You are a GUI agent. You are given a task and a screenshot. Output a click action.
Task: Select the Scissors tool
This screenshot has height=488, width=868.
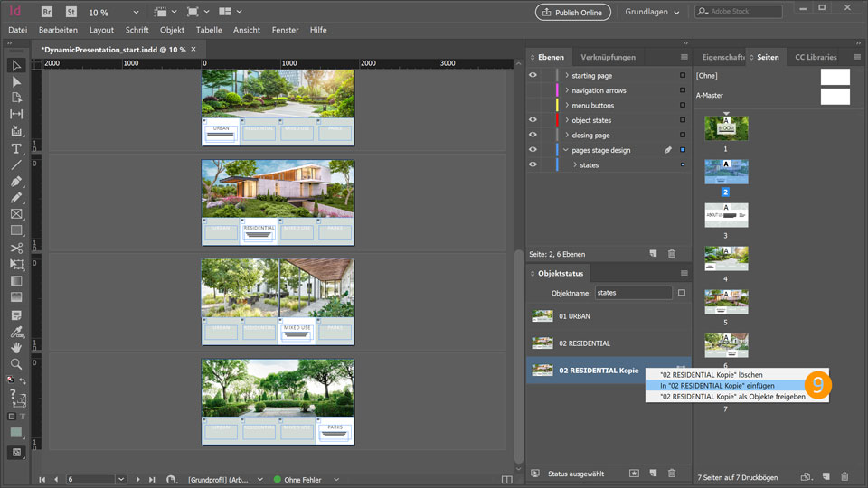pyautogui.click(x=16, y=248)
